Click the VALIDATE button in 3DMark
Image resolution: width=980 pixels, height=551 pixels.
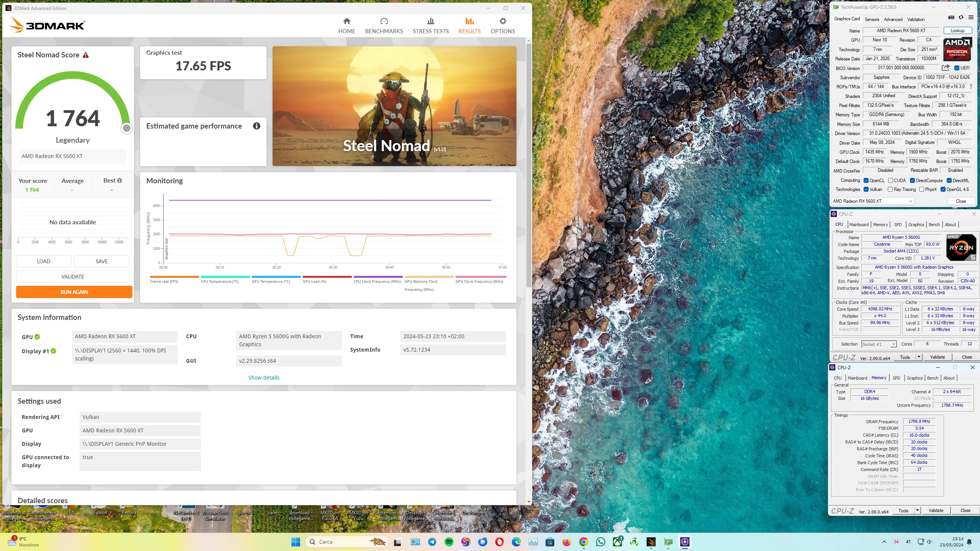pos(72,277)
